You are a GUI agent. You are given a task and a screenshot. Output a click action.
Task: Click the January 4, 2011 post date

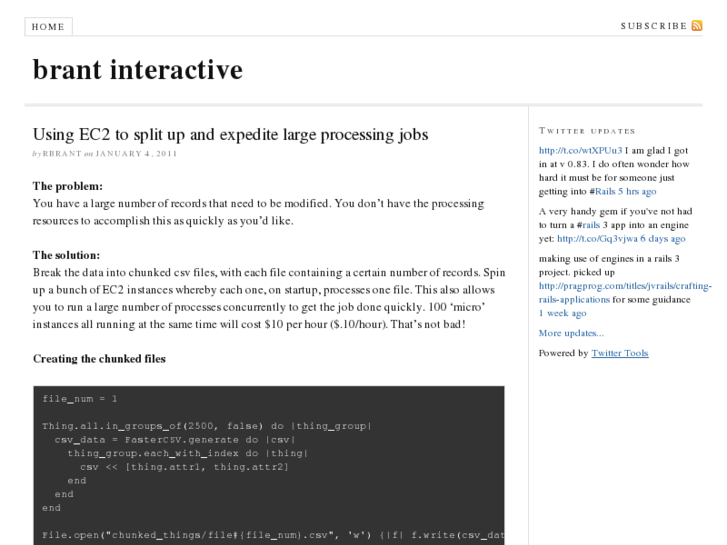pyautogui.click(x=137, y=154)
